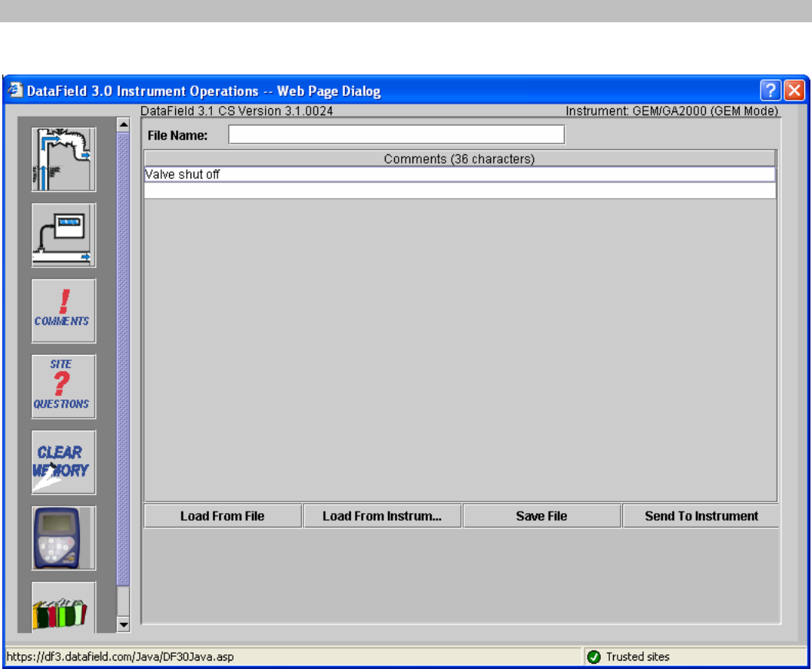812x669 pixels.
Task: Open the wellhead pipe diagram icon
Action: (x=63, y=160)
